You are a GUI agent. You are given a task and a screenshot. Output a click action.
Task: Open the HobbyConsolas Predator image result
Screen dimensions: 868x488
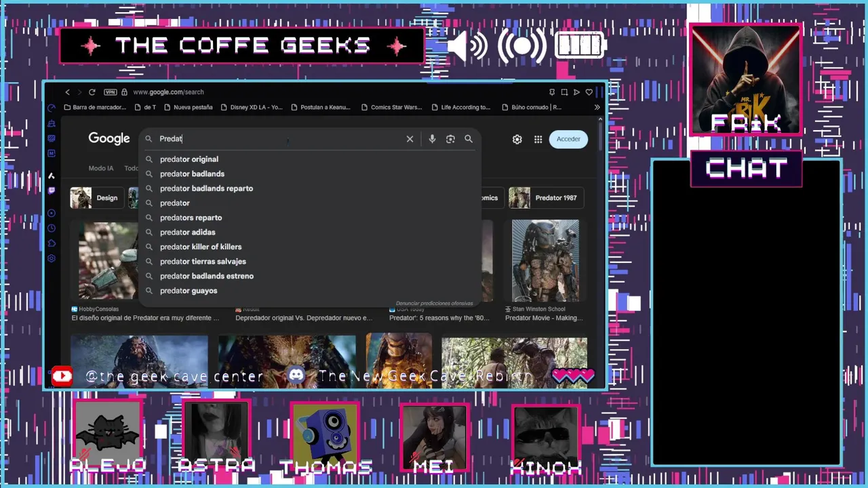pyautogui.click(x=108, y=260)
